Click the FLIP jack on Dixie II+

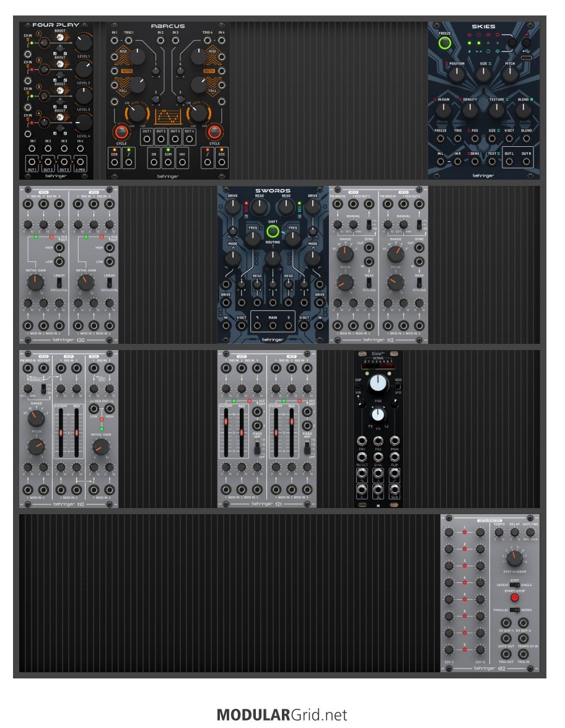point(394,457)
